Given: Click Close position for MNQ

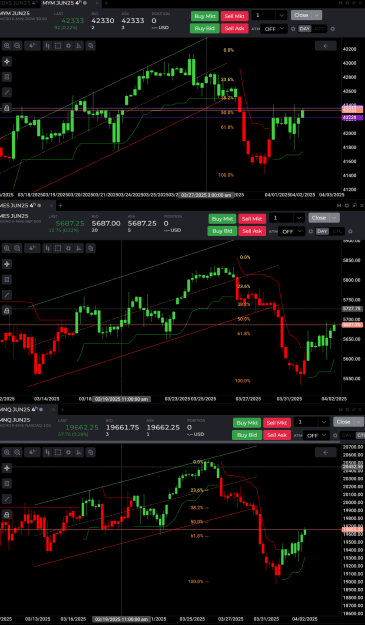Looking at the screenshot, I should (343, 422).
